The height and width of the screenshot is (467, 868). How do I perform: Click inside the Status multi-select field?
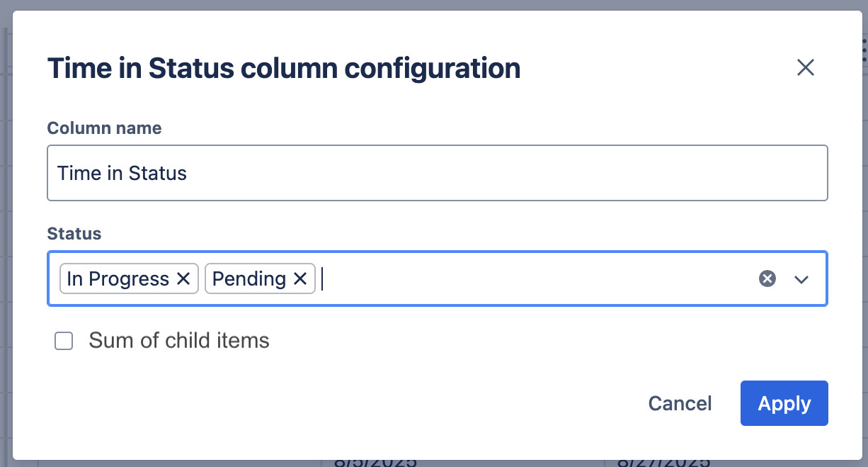click(531, 279)
